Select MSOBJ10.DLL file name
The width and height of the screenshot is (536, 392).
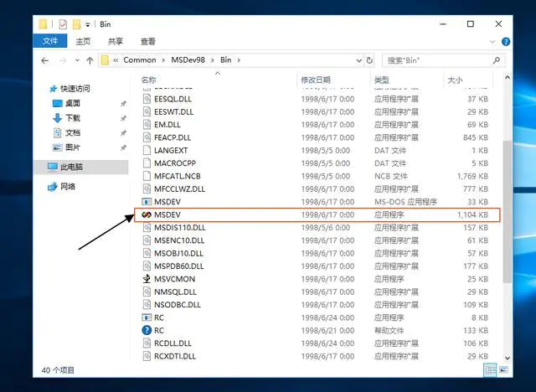coord(178,254)
